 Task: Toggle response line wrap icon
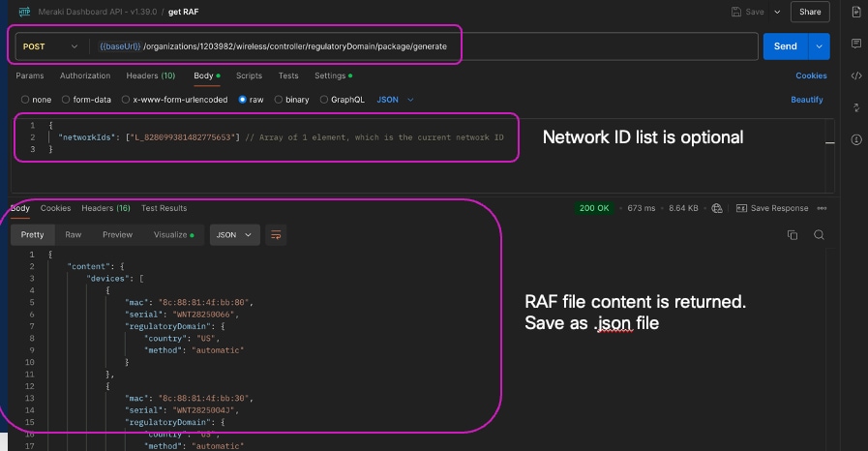click(x=276, y=235)
